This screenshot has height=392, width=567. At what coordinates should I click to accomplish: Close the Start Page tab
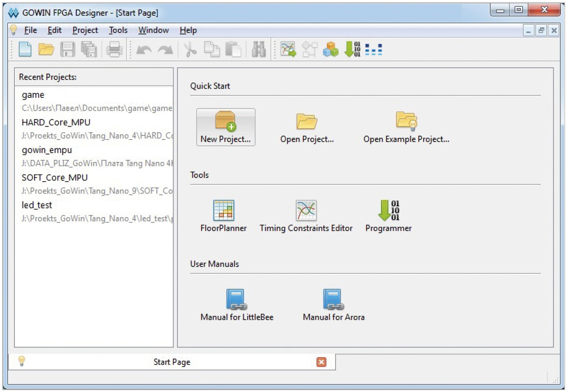click(x=321, y=362)
